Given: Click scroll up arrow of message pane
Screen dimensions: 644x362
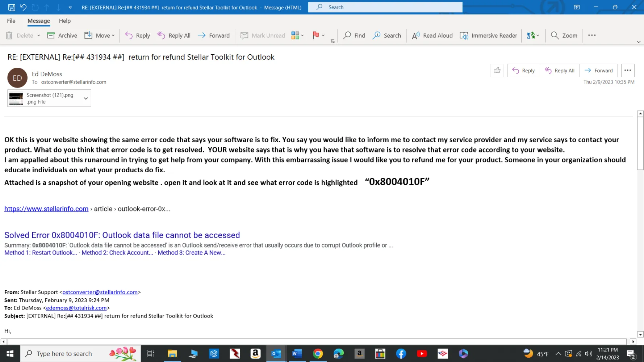Looking at the screenshot, I should (640, 114).
